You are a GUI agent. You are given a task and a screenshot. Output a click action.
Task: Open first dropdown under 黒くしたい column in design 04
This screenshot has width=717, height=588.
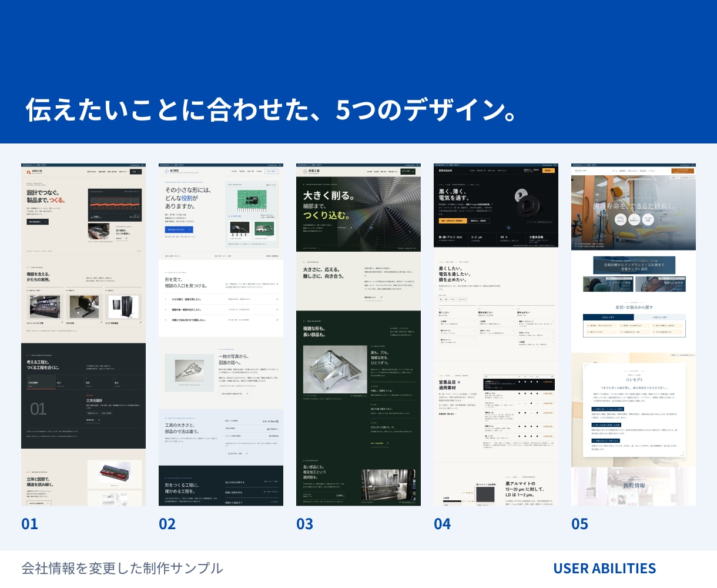(456, 322)
